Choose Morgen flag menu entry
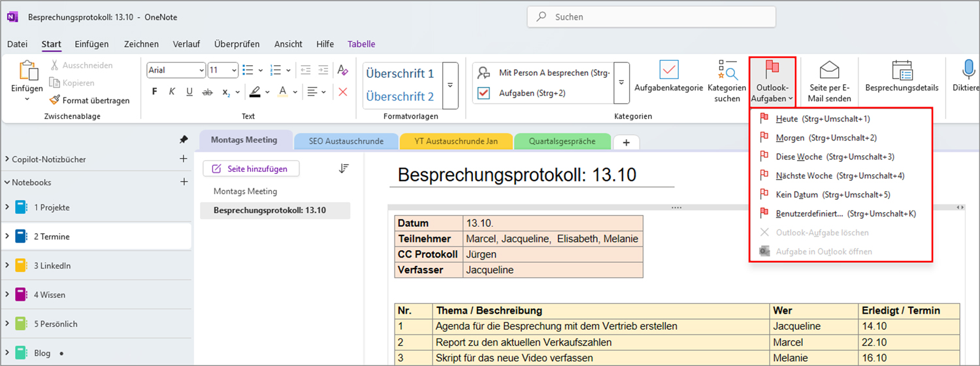Image resolution: width=980 pixels, height=366 pixels. pyautogui.click(x=840, y=138)
